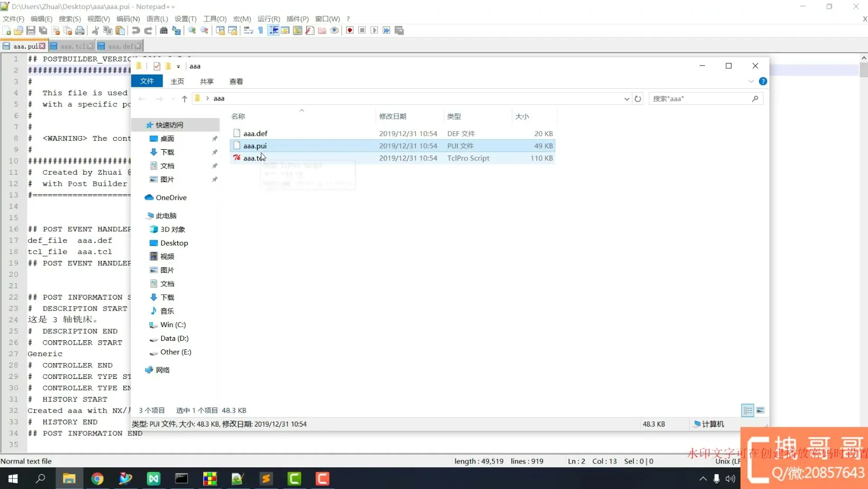Open the Customize Quick Access Toolbar dropdown
This screenshot has height=489, width=868.
pyautogui.click(x=178, y=67)
